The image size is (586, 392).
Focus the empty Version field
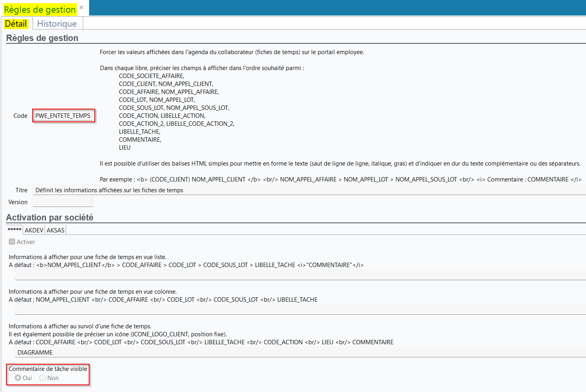(x=62, y=202)
